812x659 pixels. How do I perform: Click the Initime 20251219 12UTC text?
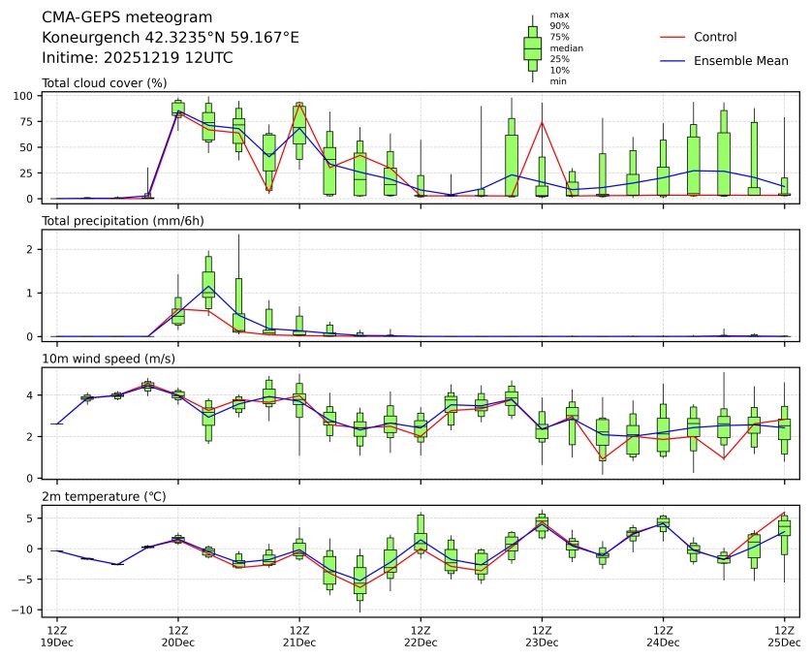[138, 57]
